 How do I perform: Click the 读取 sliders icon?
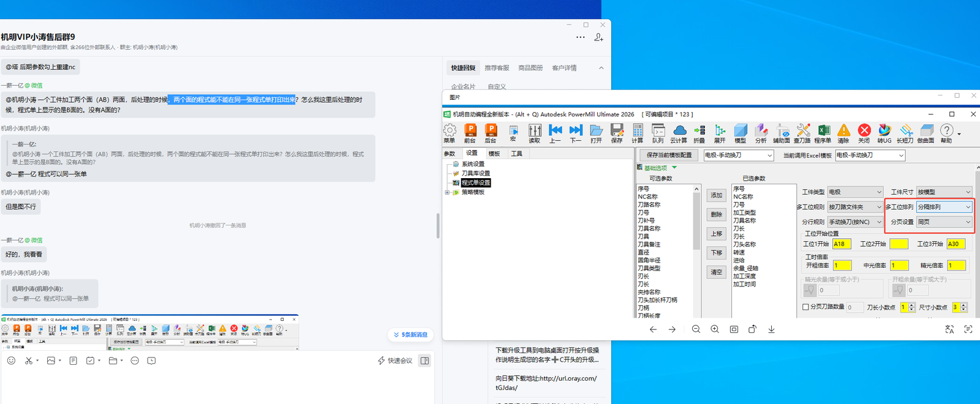point(535,133)
